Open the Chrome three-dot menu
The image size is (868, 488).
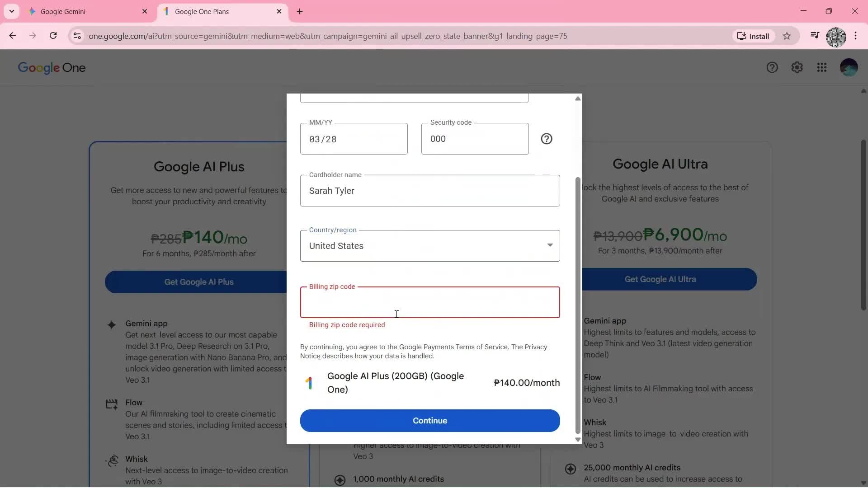coord(856,36)
